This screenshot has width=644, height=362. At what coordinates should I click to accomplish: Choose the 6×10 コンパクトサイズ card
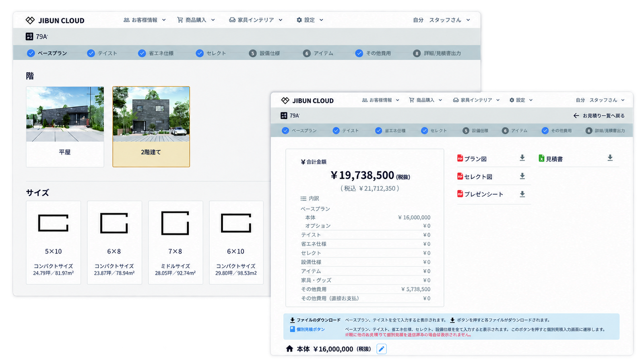[236, 243]
